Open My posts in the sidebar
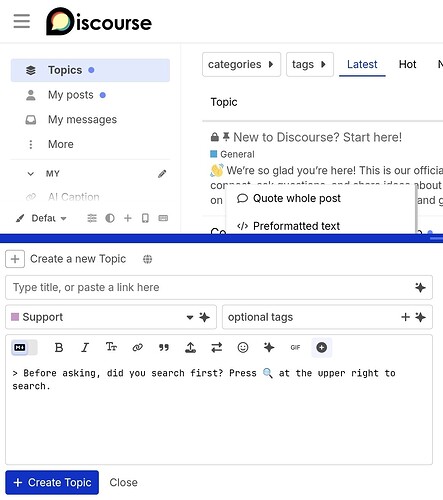 pos(90,95)
